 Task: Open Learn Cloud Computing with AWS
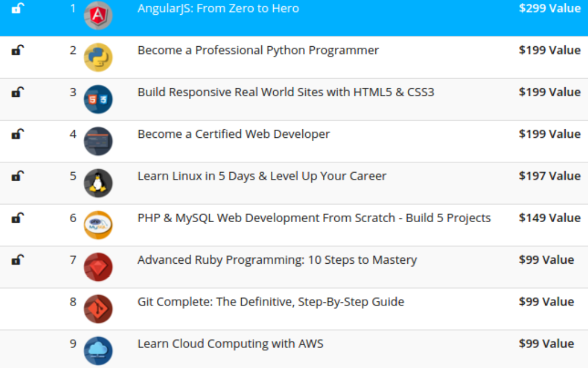tap(230, 344)
